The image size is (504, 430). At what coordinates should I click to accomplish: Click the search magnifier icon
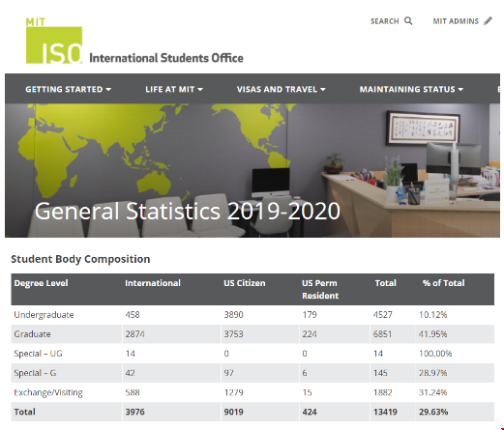click(x=408, y=21)
